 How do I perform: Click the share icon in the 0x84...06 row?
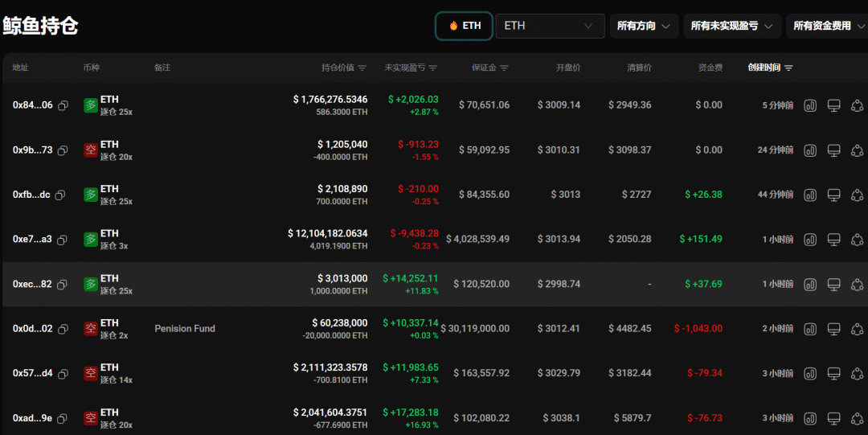857,105
